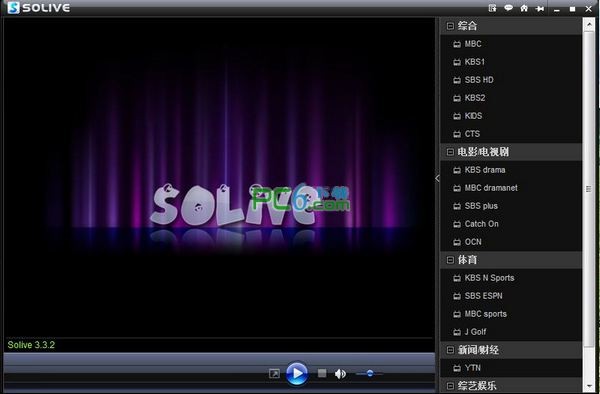Click the TV icon beside CTS

click(x=457, y=134)
